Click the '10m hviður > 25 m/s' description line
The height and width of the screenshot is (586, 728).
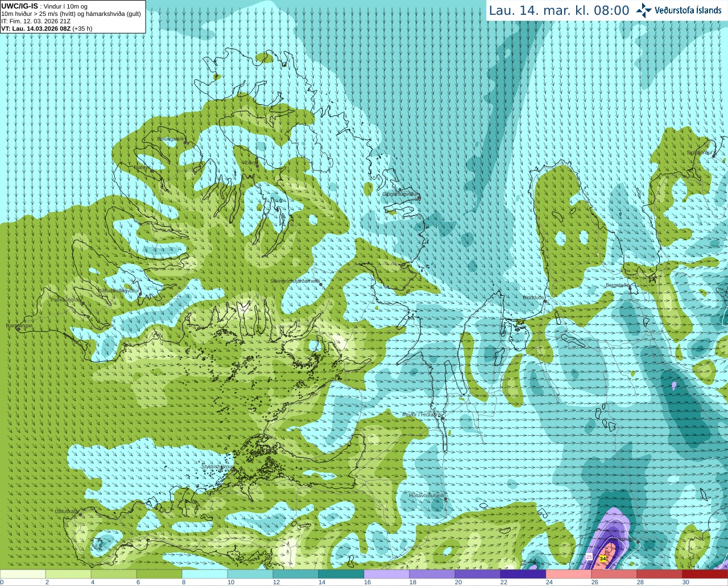tap(71, 14)
